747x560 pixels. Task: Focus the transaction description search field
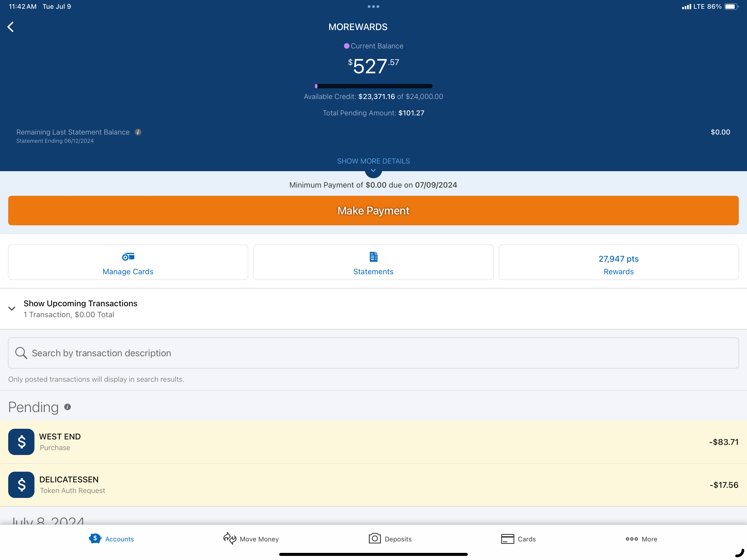coord(373,353)
